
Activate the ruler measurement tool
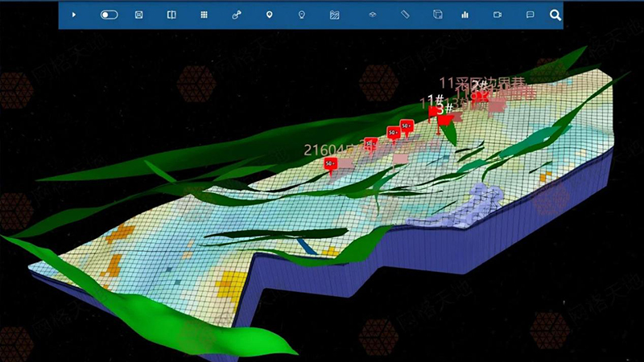pos(406,14)
